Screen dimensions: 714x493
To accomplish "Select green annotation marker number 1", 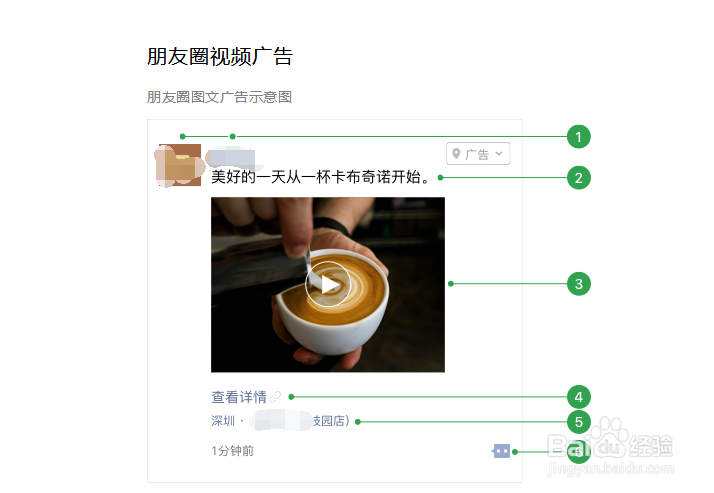I will coord(578,137).
